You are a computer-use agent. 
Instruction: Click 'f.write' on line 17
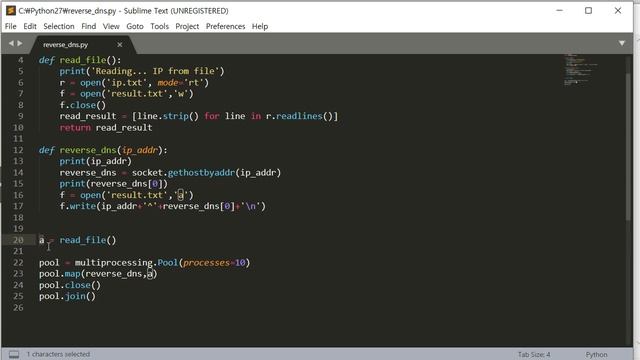click(x=78, y=206)
